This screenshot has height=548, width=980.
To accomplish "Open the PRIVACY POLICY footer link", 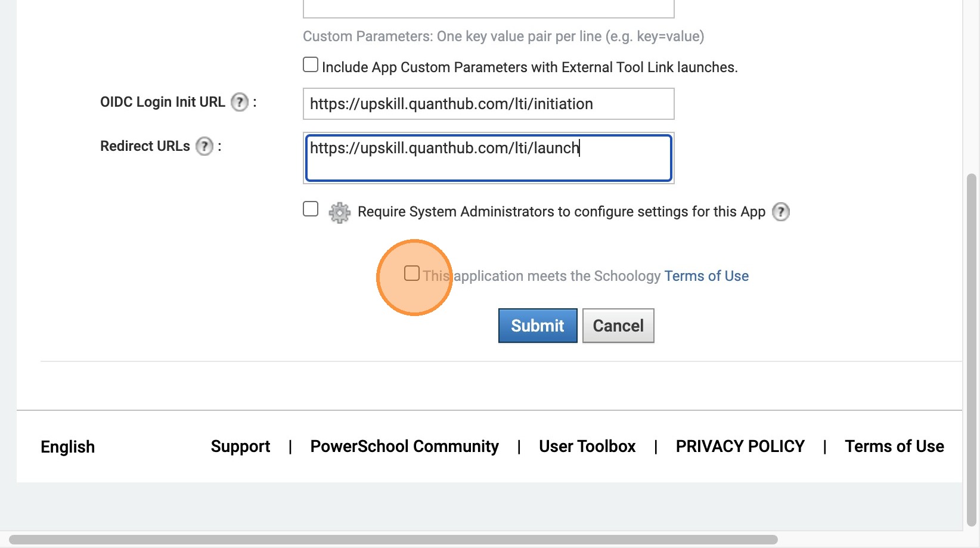I will tap(740, 447).
